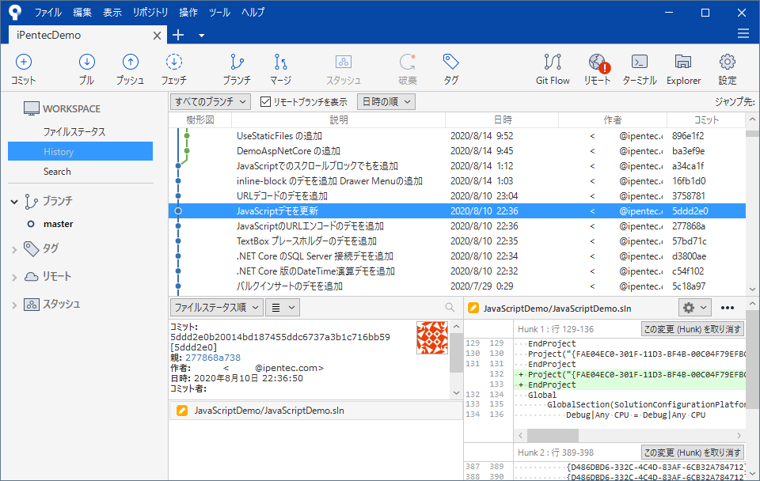Select commit 'バルクインサートのデモを追加'

coord(457,286)
